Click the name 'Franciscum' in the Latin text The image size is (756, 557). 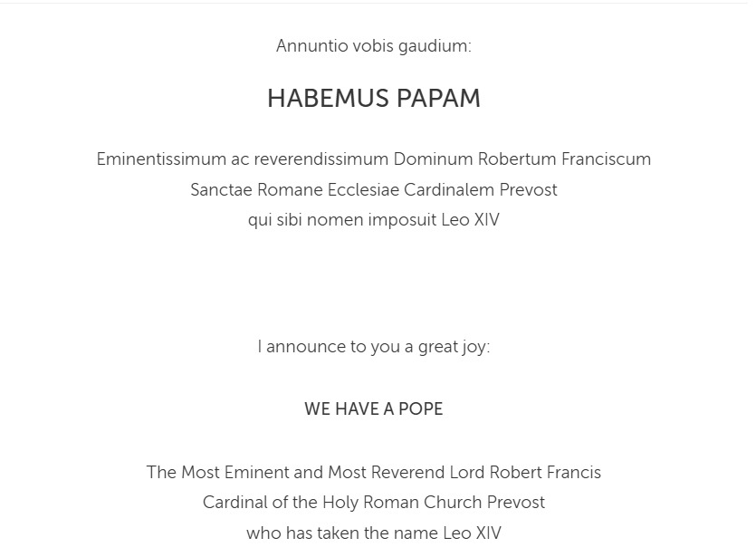pyautogui.click(x=606, y=159)
